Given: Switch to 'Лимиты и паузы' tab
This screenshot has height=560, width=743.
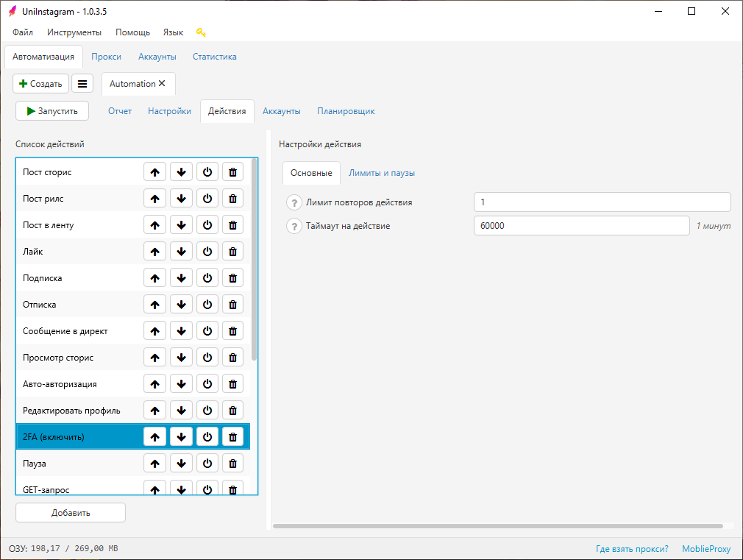Looking at the screenshot, I should pyautogui.click(x=382, y=173).
